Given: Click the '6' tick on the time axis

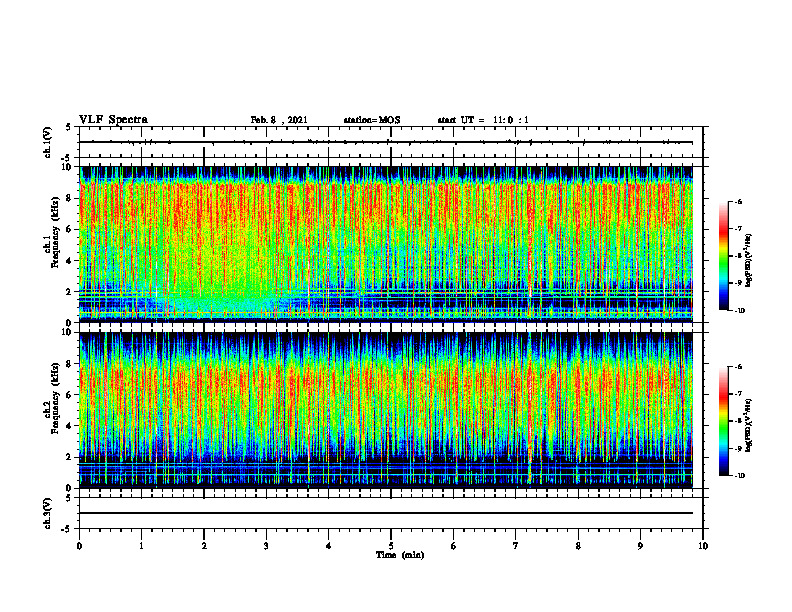Looking at the screenshot, I should 453,546.
